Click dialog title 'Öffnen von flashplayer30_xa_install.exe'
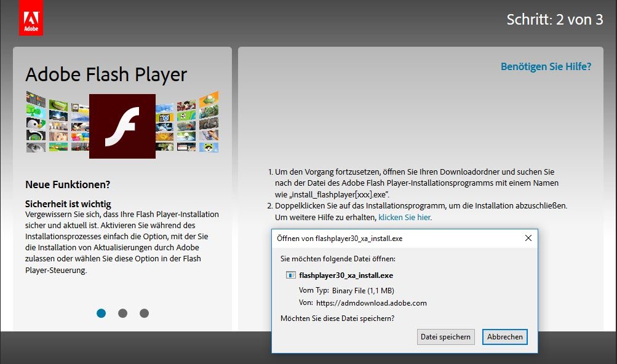The height and width of the screenshot is (364, 617). click(x=340, y=239)
